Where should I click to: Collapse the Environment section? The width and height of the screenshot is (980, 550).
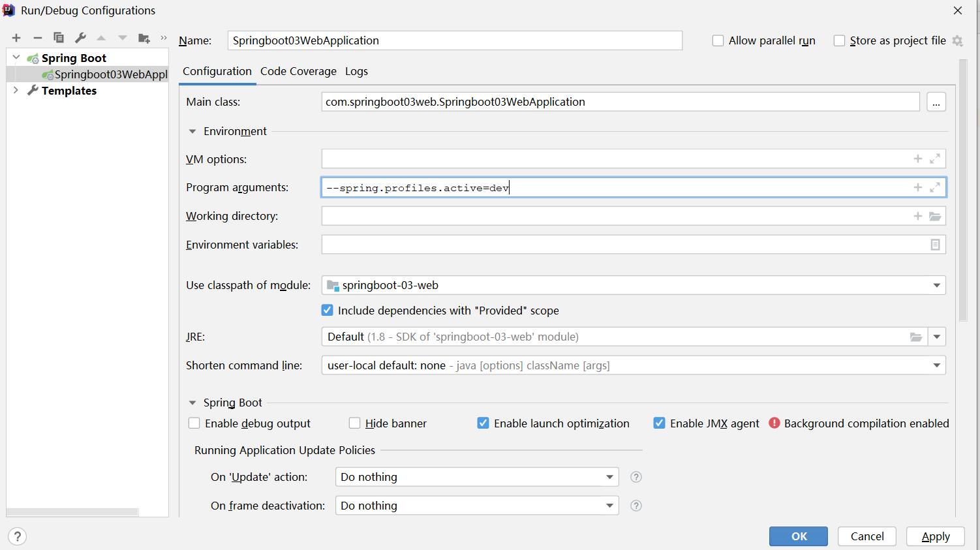pyautogui.click(x=192, y=131)
